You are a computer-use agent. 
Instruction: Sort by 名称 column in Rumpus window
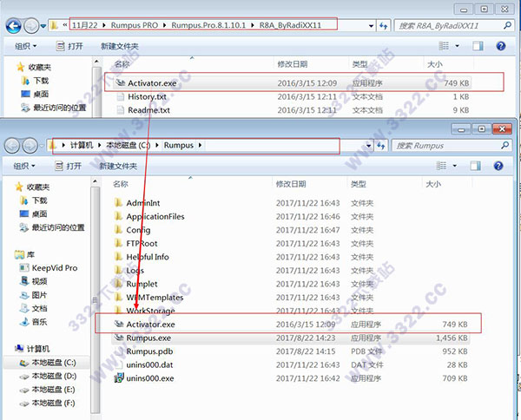coord(121,184)
